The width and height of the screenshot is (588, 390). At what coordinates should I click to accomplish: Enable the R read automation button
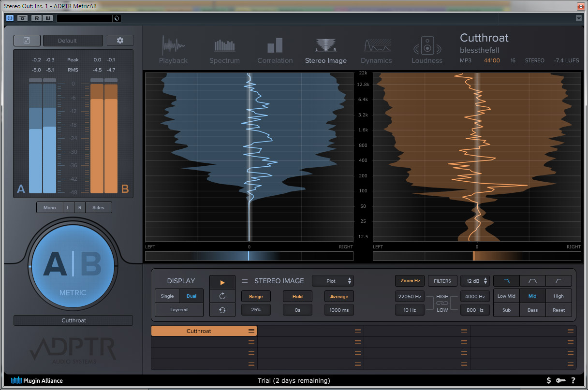pyautogui.click(x=36, y=18)
